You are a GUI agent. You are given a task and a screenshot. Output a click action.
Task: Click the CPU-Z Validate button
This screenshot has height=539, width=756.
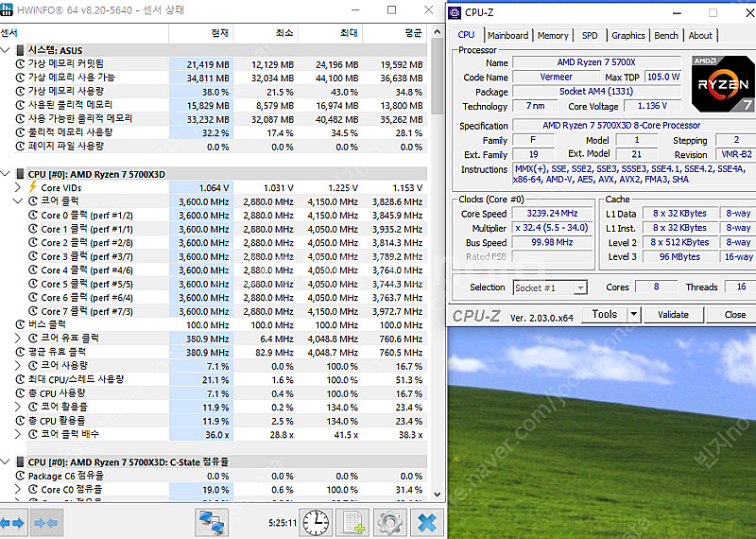coord(673,315)
